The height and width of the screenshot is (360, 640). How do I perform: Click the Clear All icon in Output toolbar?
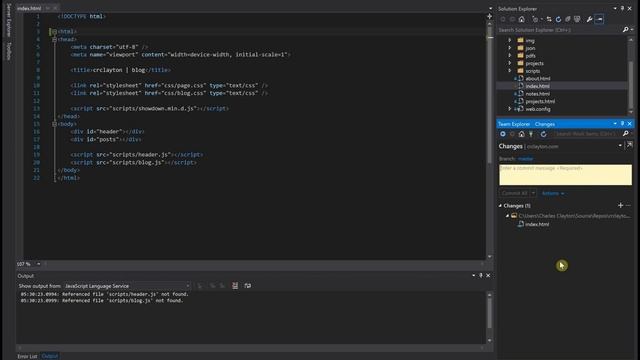(x=235, y=286)
